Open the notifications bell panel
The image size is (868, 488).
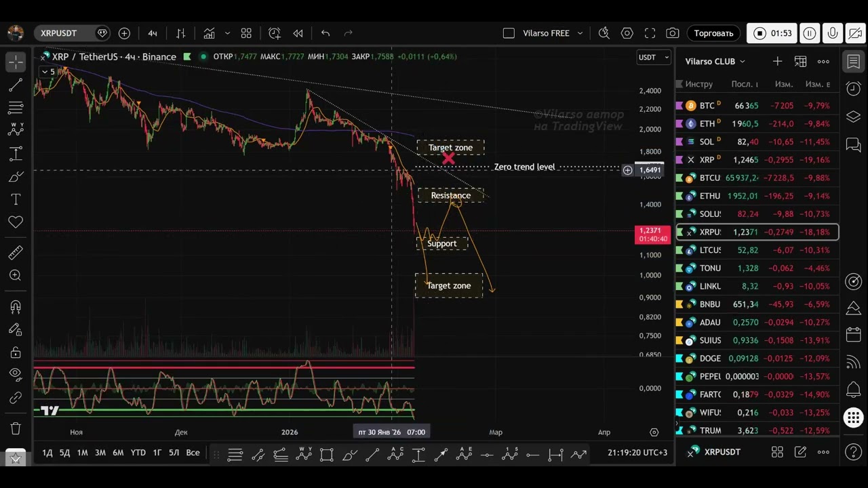854,390
